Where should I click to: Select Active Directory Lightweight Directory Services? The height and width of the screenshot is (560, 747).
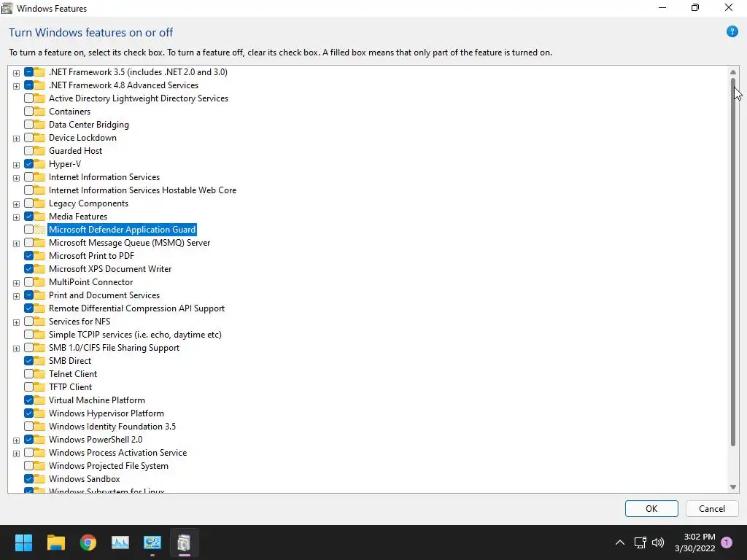click(x=138, y=98)
